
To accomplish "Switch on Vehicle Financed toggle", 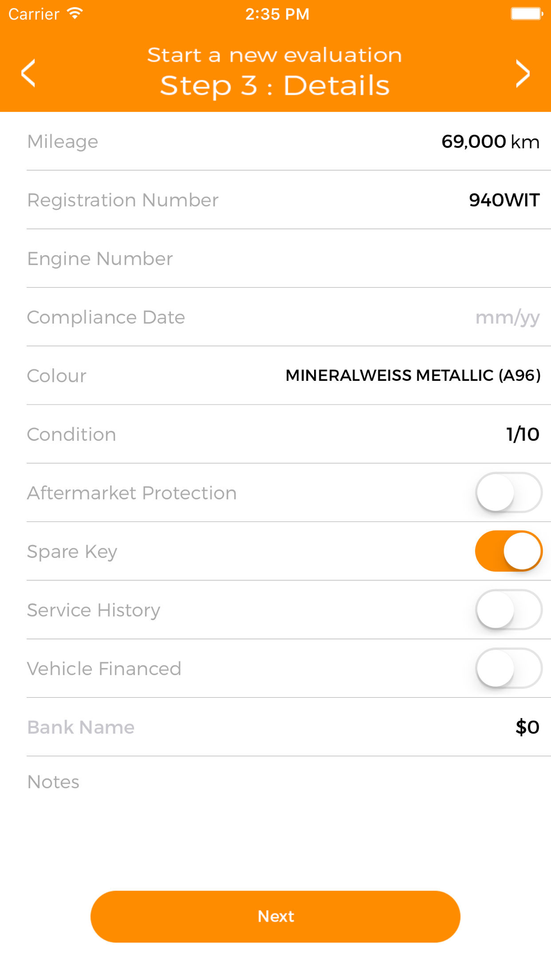I will (x=509, y=668).
